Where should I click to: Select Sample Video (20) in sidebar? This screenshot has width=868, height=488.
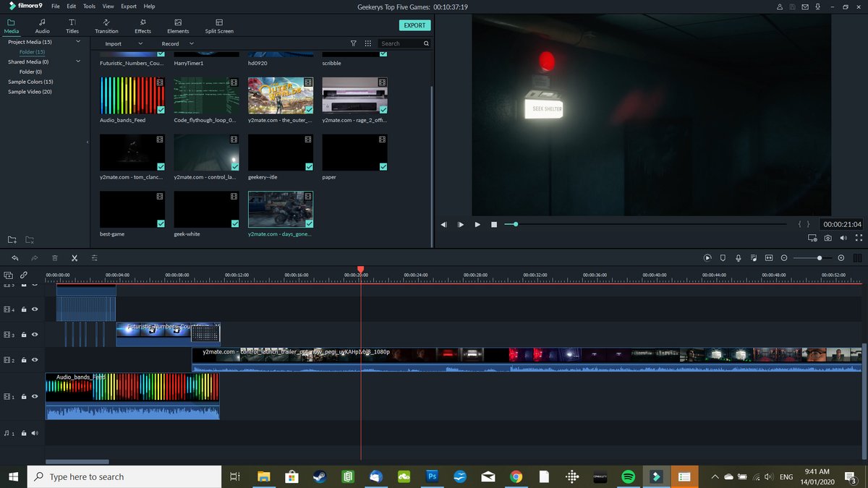[30, 92]
